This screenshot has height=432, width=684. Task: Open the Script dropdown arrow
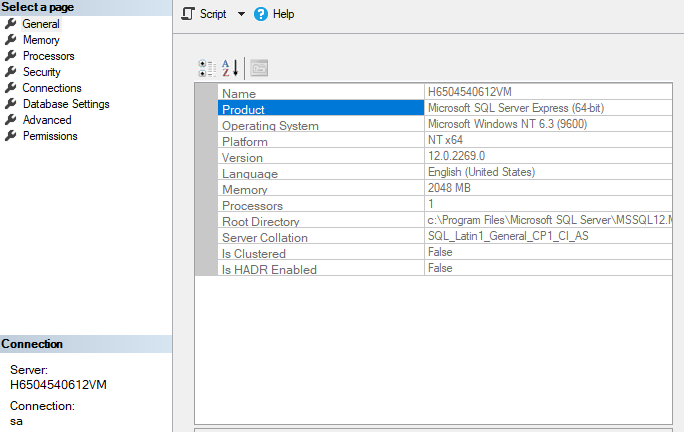point(241,14)
